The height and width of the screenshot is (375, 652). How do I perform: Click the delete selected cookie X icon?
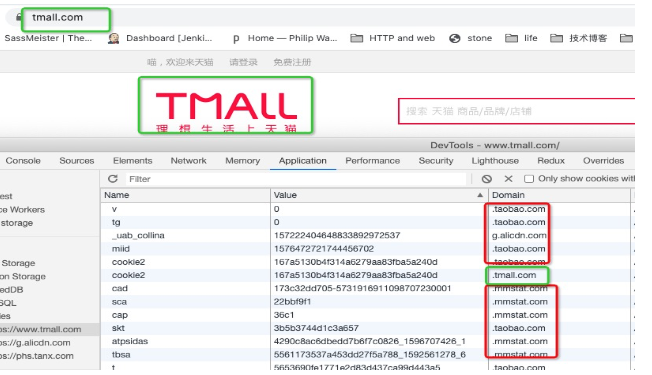508,179
